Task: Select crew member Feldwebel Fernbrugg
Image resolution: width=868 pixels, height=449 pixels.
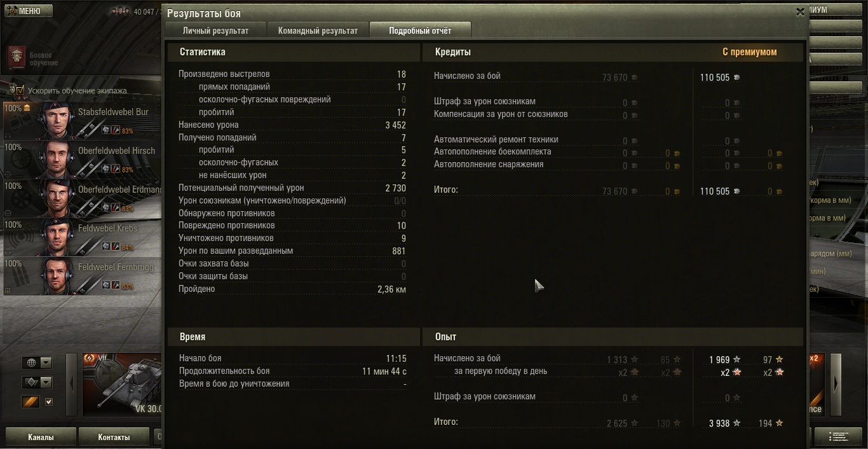Action: pyautogui.click(x=82, y=275)
